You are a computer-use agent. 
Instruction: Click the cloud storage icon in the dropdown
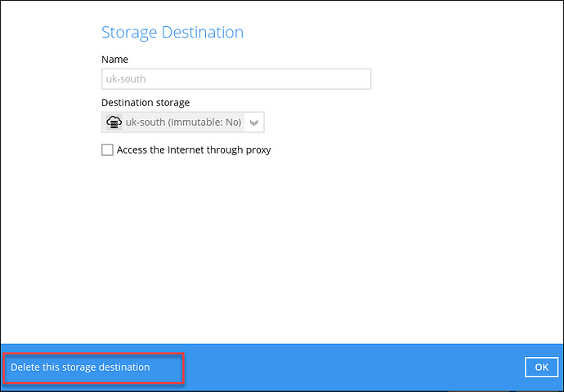[x=114, y=122]
